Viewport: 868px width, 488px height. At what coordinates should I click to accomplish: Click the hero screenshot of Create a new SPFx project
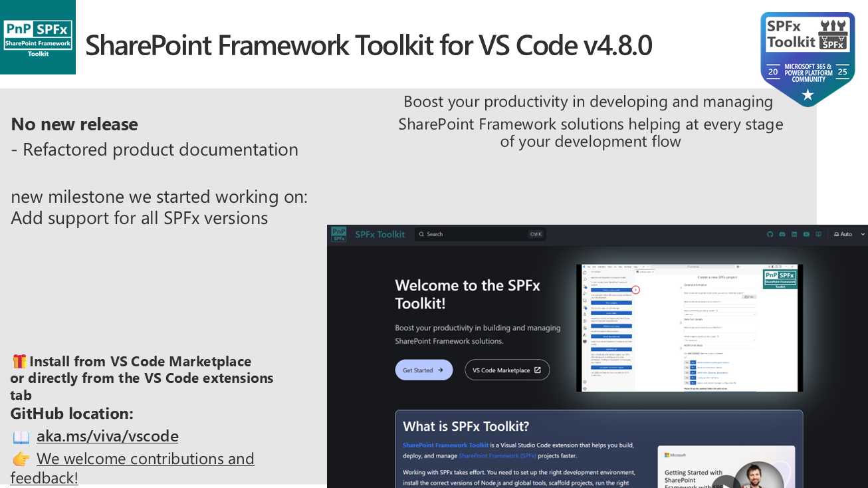pos(689,328)
